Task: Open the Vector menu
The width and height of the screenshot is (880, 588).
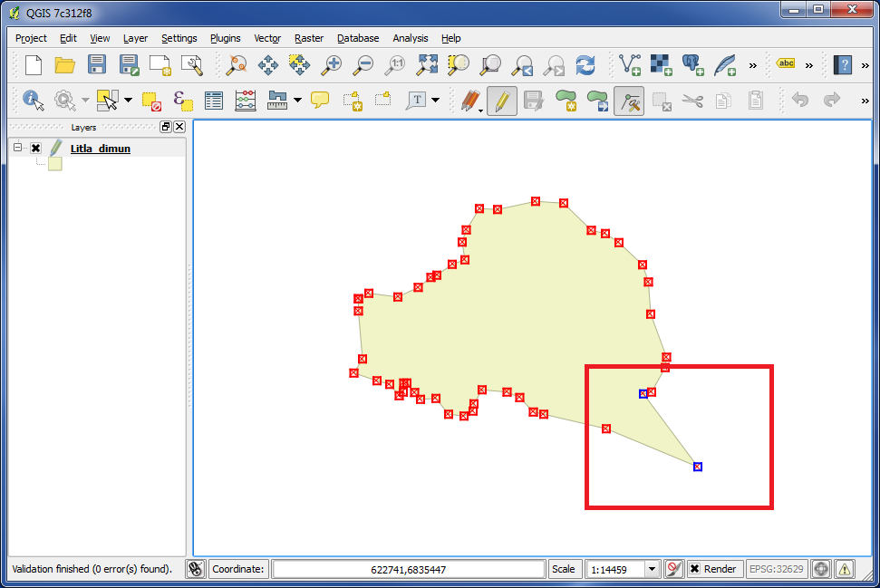Action: [267, 38]
